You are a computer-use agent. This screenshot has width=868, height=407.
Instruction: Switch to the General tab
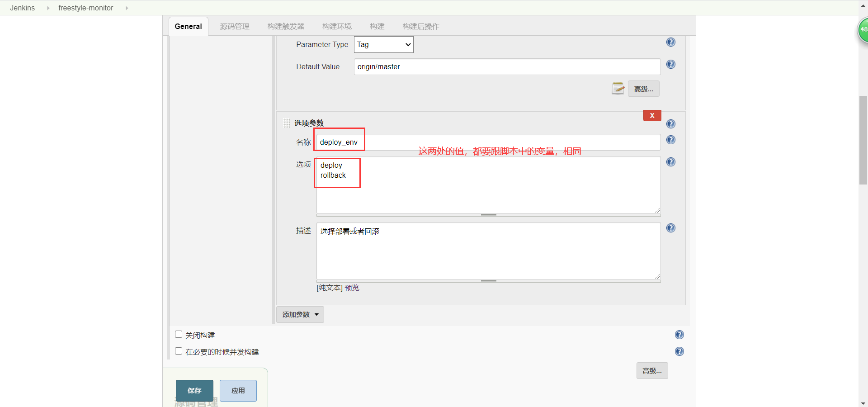point(189,26)
